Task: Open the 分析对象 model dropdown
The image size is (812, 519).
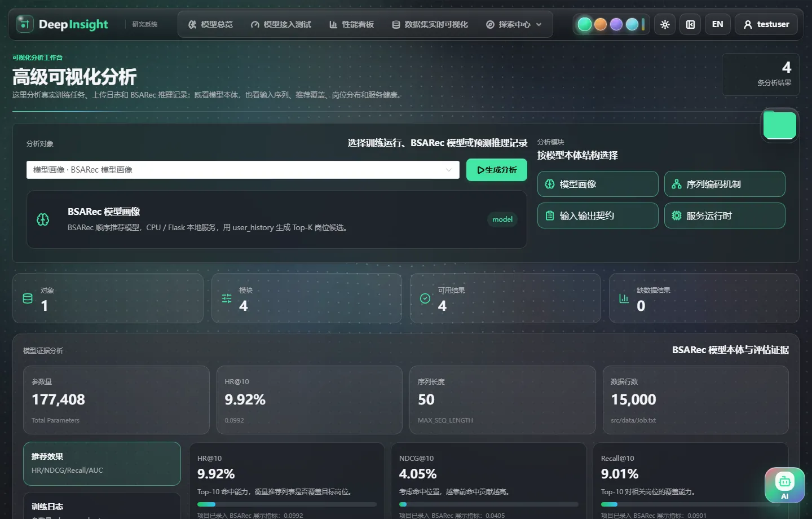Action: 242,170
